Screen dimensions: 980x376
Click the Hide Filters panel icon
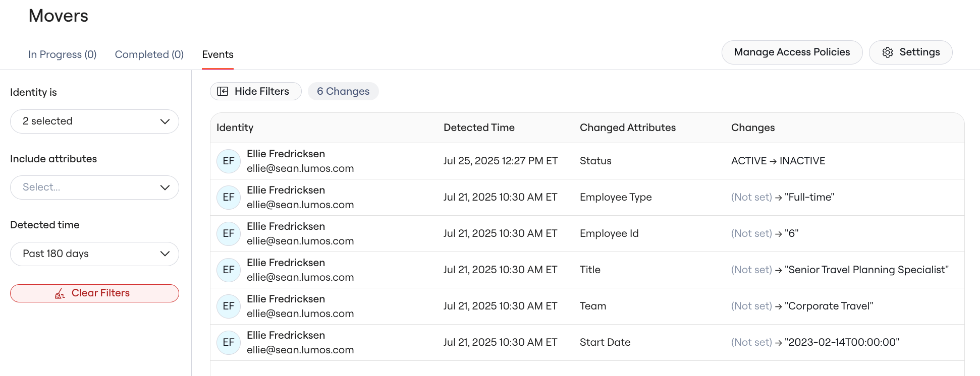(x=223, y=91)
